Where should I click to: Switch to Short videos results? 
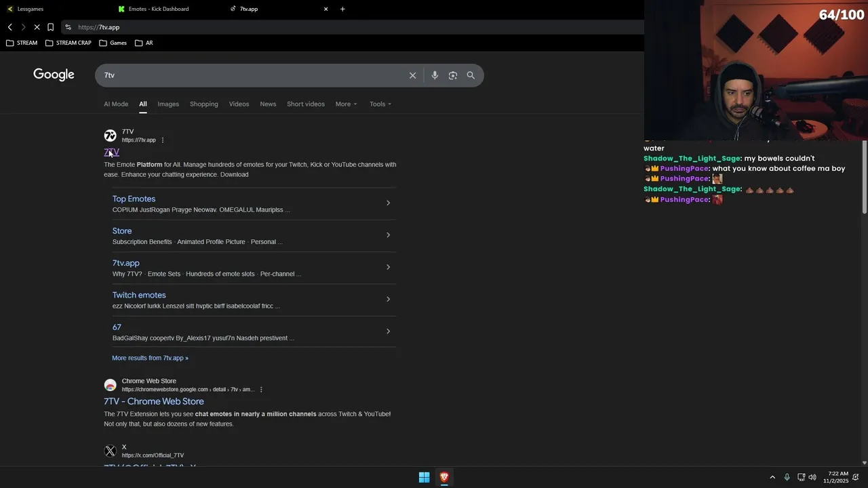point(306,104)
